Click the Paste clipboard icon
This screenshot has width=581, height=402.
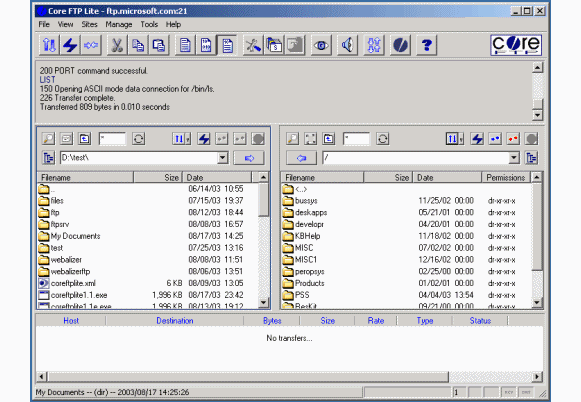click(x=159, y=45)
